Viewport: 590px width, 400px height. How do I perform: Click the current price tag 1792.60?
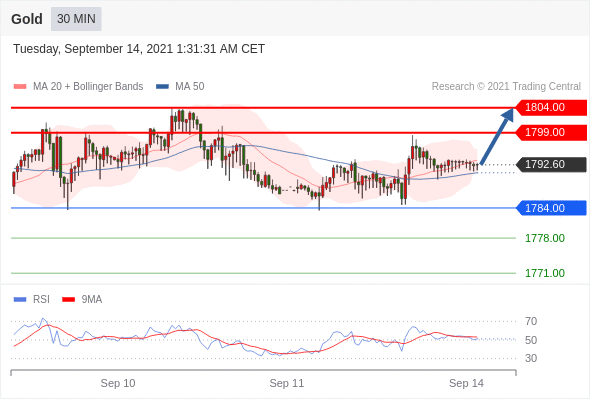[x=551, y=164]
